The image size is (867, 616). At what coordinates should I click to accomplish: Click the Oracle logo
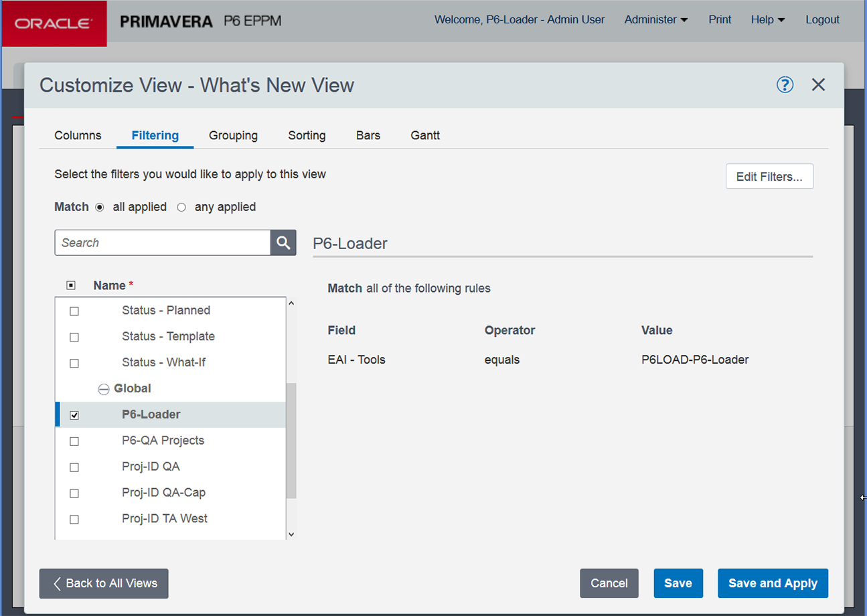coord(54,23)
